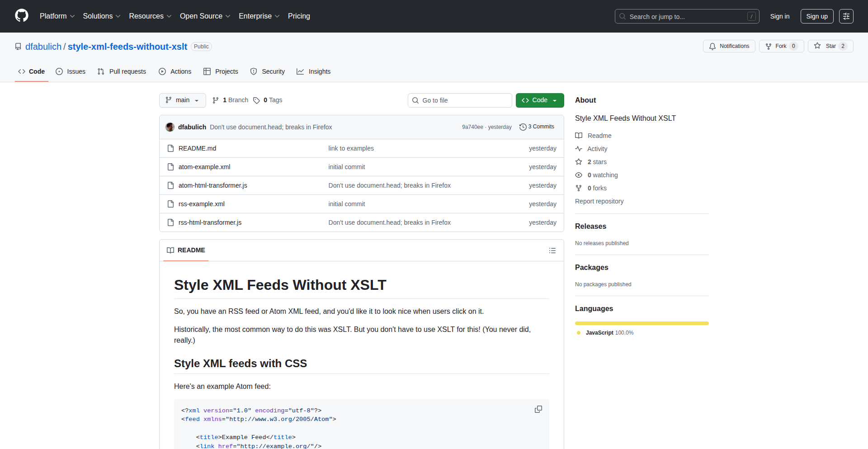Click the dfabulich avatar in commit row
Image resolution: width=868 pixels, height=449 pixels.
(170, 127)
